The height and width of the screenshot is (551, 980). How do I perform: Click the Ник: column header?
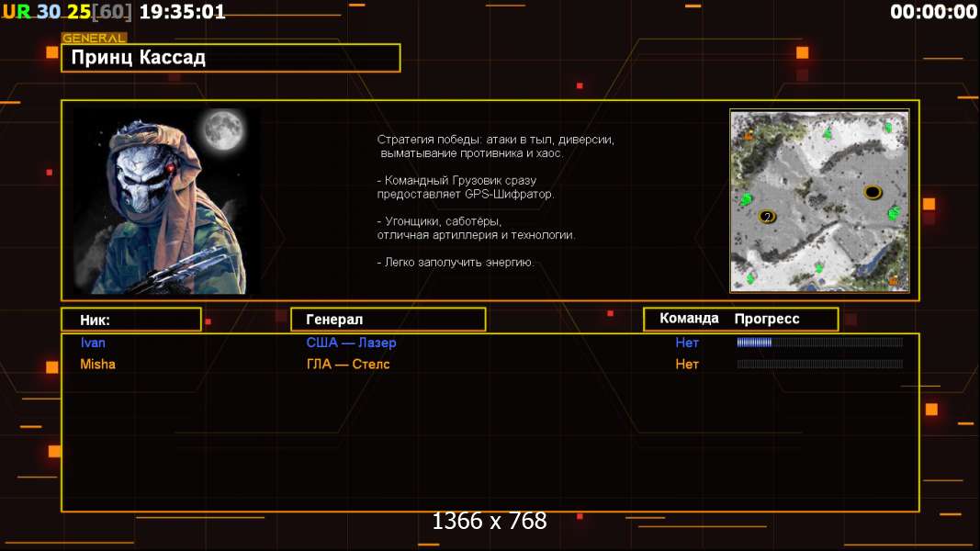click(x=131, y=320)
